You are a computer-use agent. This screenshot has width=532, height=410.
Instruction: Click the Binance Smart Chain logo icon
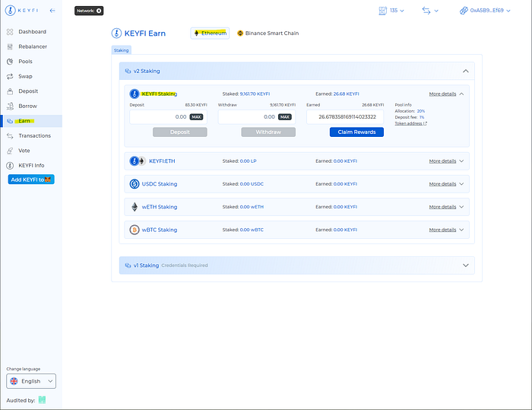pos(240,33)
